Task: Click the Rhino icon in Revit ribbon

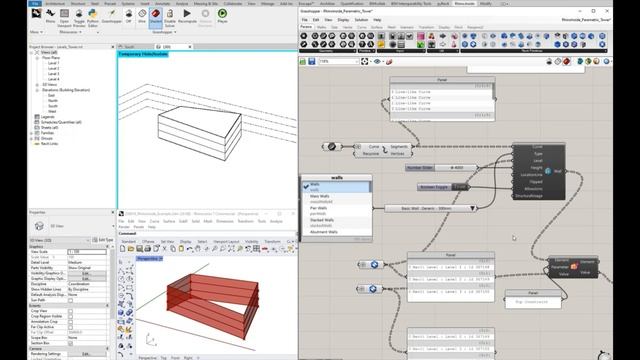Action: pos(50,16)
